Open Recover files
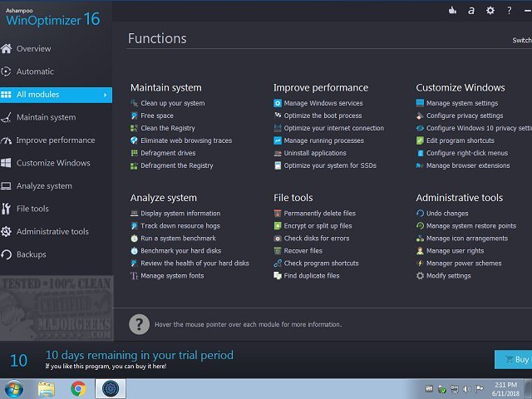Image resolution: width=532 pixels, height=399 pixels. (x=303, y=251)
